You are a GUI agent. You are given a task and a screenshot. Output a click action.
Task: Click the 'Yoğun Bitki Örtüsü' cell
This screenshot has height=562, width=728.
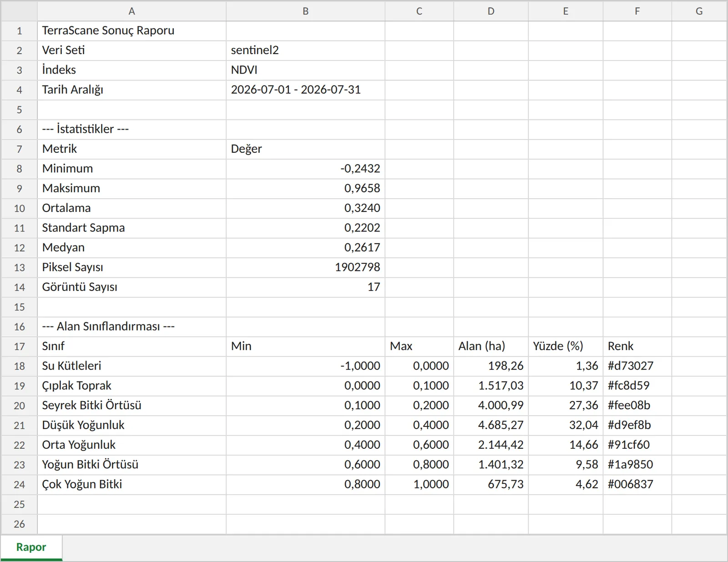click(131, 465)
